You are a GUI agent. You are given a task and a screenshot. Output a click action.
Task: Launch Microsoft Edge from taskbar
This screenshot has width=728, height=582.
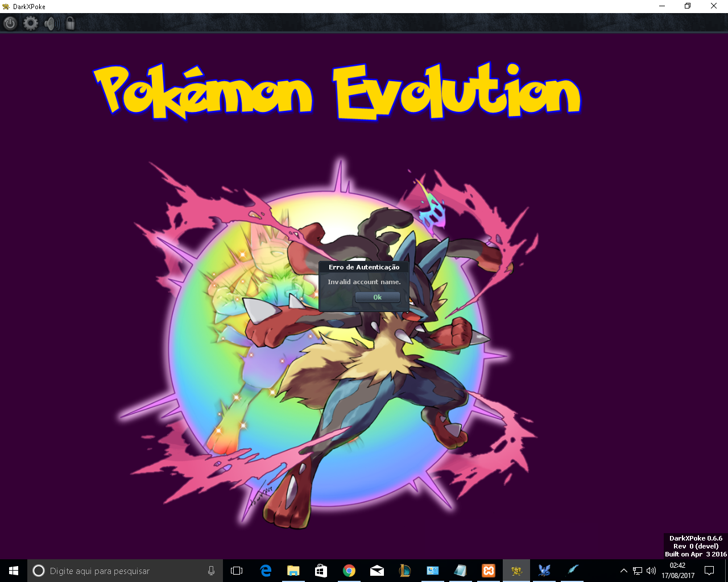coord(266,571)
